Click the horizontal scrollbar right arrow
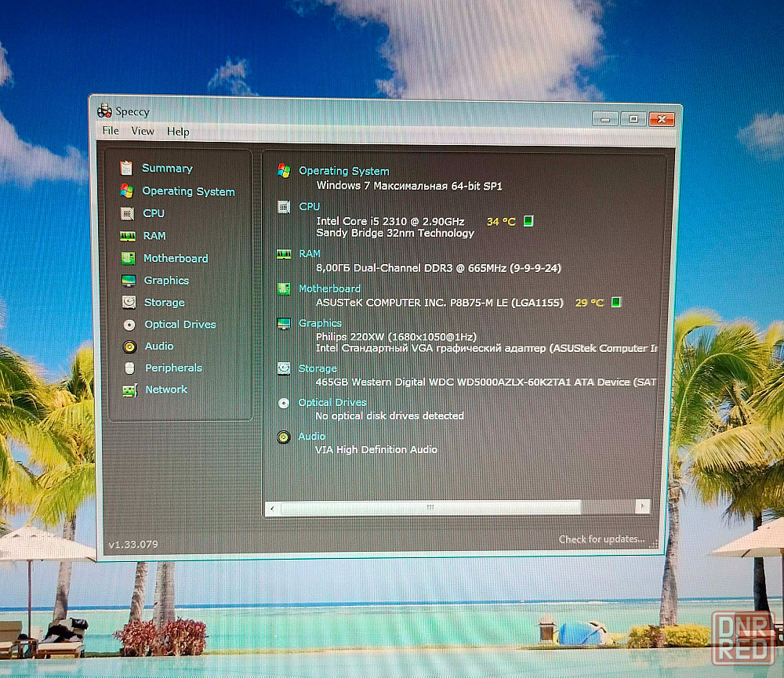 pyautogui.click(x=643, y=507)
